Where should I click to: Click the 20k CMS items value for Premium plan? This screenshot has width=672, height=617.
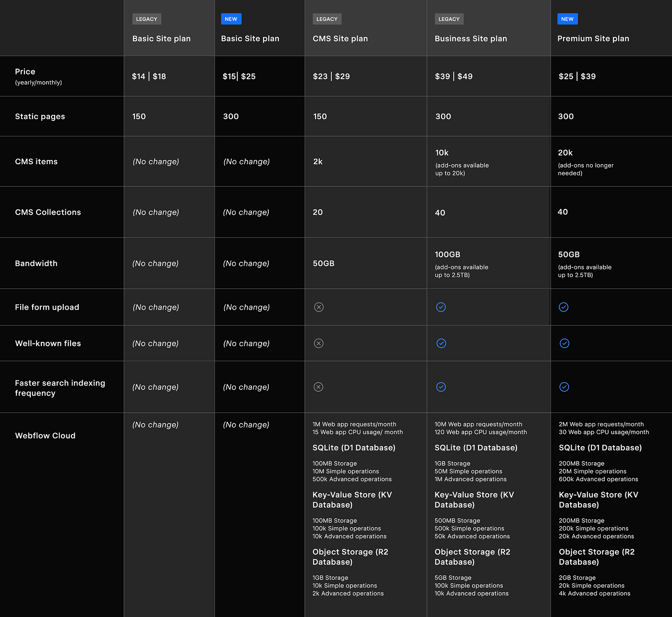coord(565,153)
